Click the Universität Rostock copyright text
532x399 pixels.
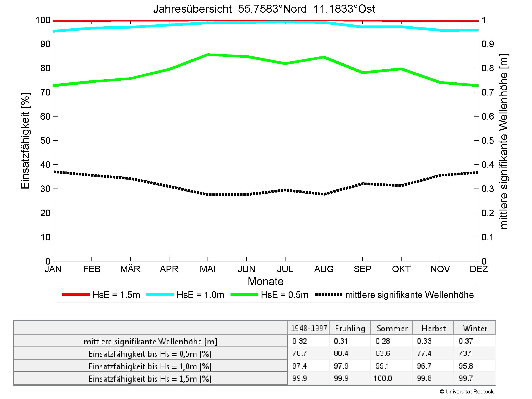click(x=467, y=391)
